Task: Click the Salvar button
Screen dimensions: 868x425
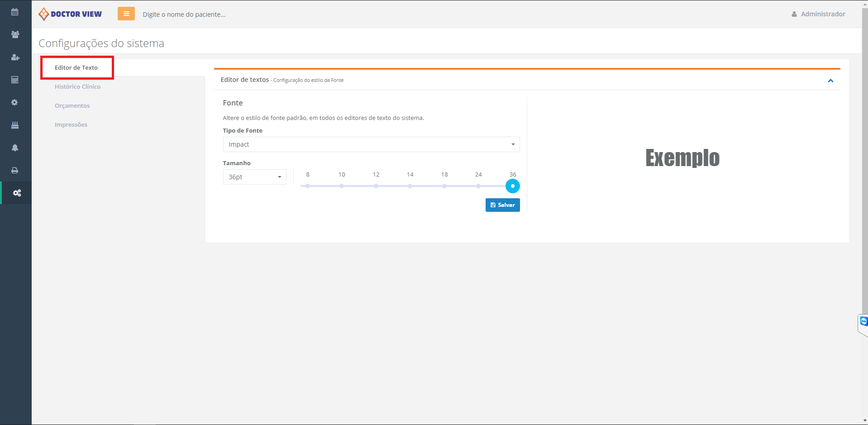Action: tap(502, 205)
